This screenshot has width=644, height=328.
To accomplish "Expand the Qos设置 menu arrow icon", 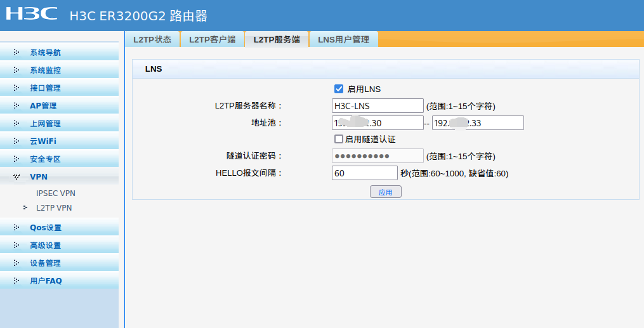I will point(16,227).
